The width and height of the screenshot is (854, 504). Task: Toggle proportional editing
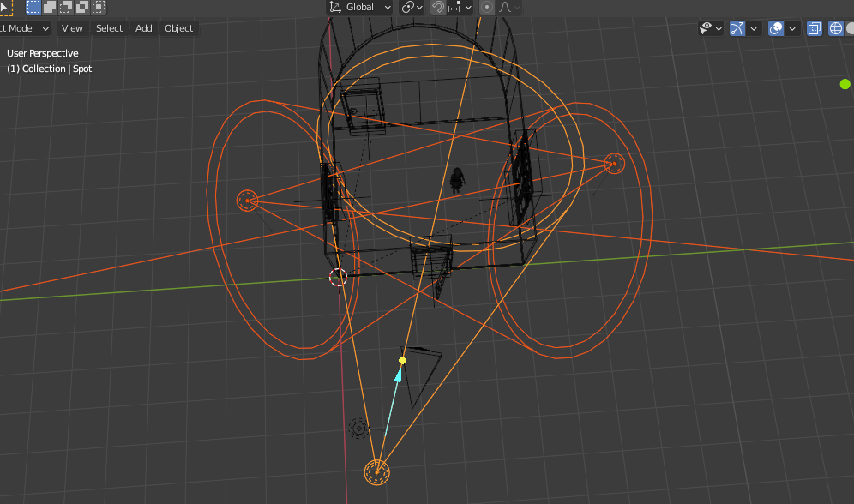pyautogui.click(x=487, y=7)
